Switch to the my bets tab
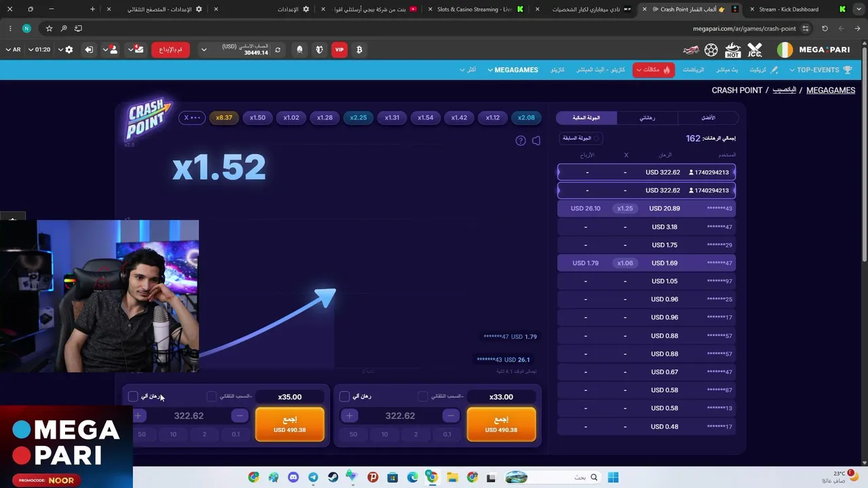Screen dimensions: 868x488 pos(648,118)
